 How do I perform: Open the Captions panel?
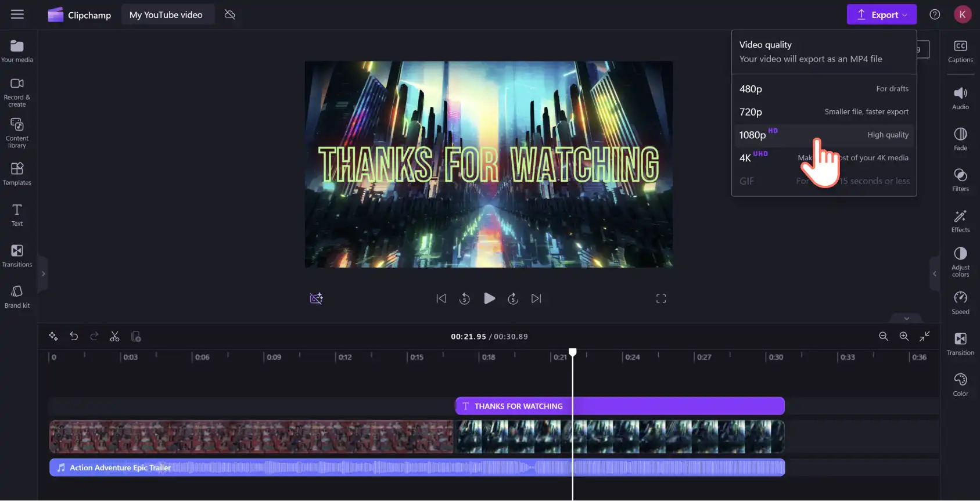[960, 51]
